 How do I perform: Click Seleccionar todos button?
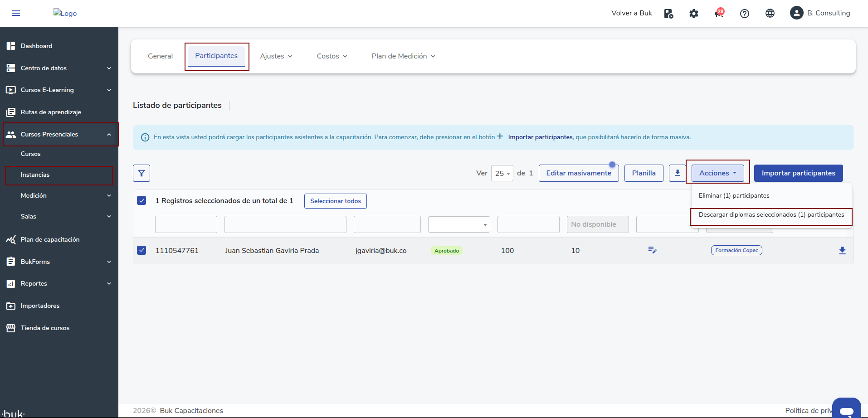[336, 201]
